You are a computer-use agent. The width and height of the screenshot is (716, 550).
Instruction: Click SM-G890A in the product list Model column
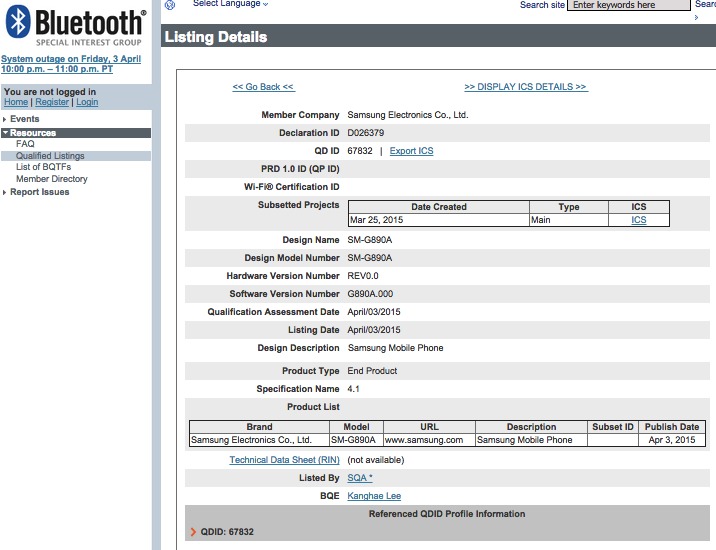pos(356,440)
